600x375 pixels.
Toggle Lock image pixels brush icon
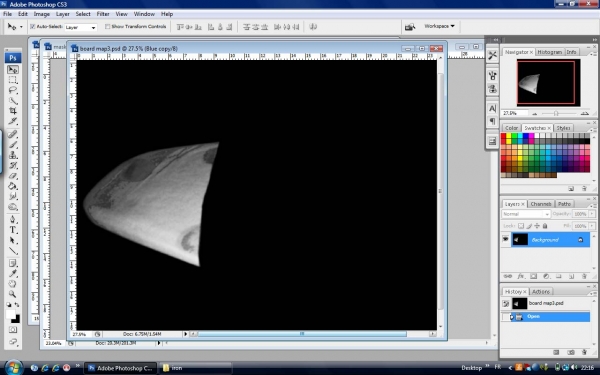[529, 226]
